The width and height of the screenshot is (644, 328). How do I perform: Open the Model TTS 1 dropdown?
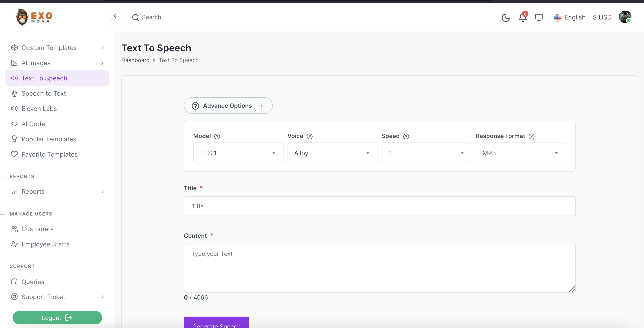pyautogui.click(x=238, y=153)
